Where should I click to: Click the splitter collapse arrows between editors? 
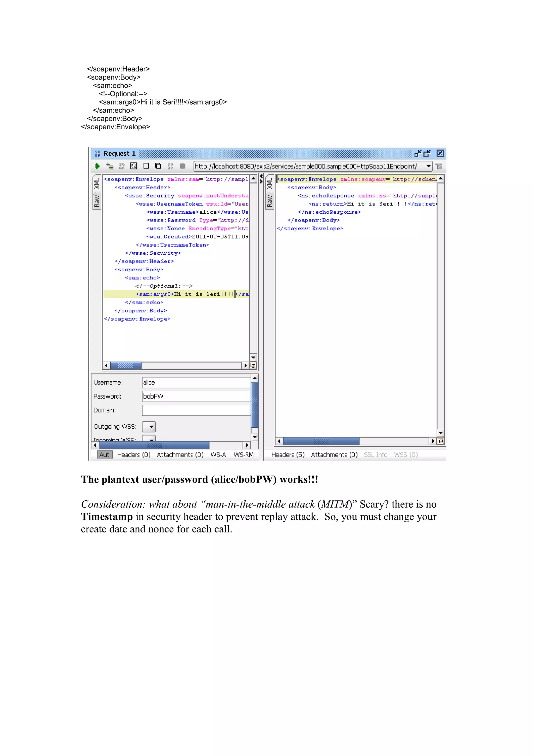[261, 179]
